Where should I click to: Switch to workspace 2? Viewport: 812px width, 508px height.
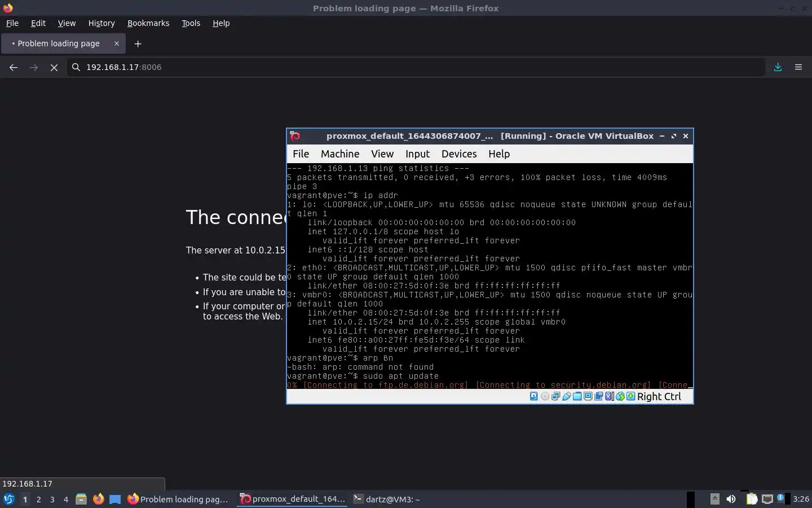[38, 500]
